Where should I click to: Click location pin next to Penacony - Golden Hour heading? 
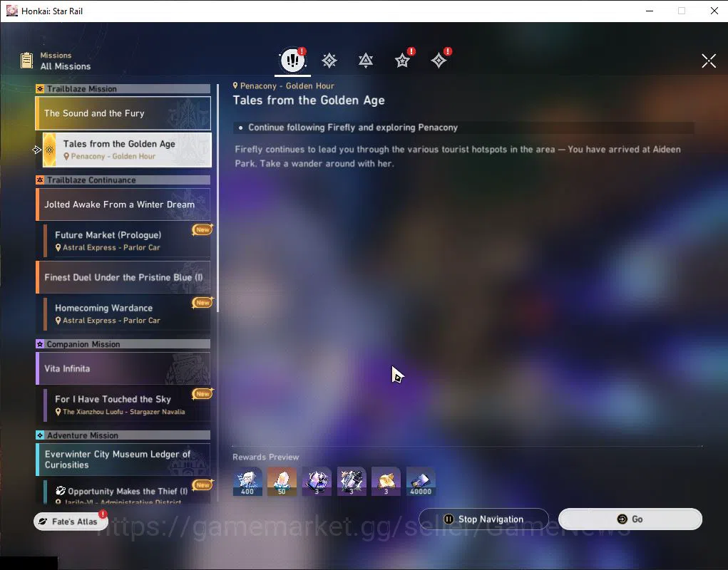click(235, 85)
